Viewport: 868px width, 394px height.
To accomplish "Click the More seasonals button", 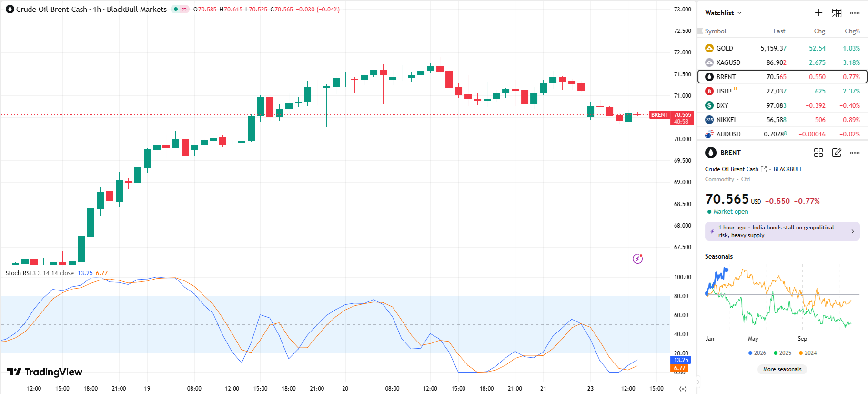I will [x=782, y=369].
